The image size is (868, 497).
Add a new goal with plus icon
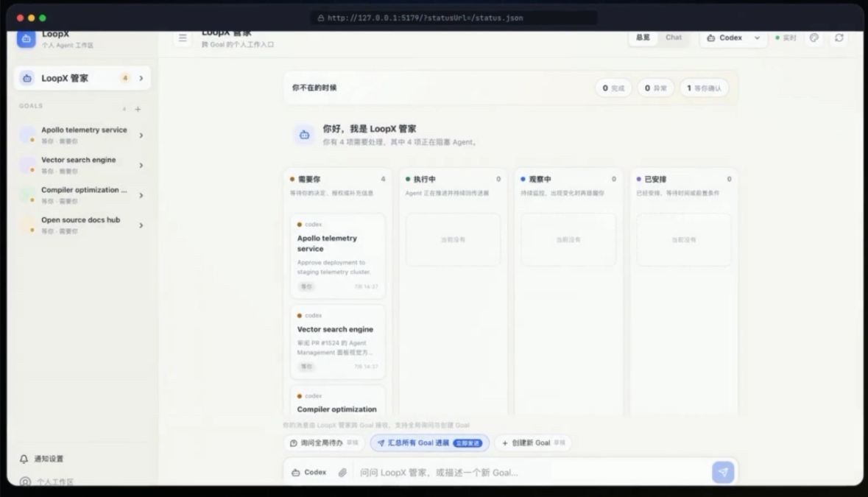tap(138, 109)
